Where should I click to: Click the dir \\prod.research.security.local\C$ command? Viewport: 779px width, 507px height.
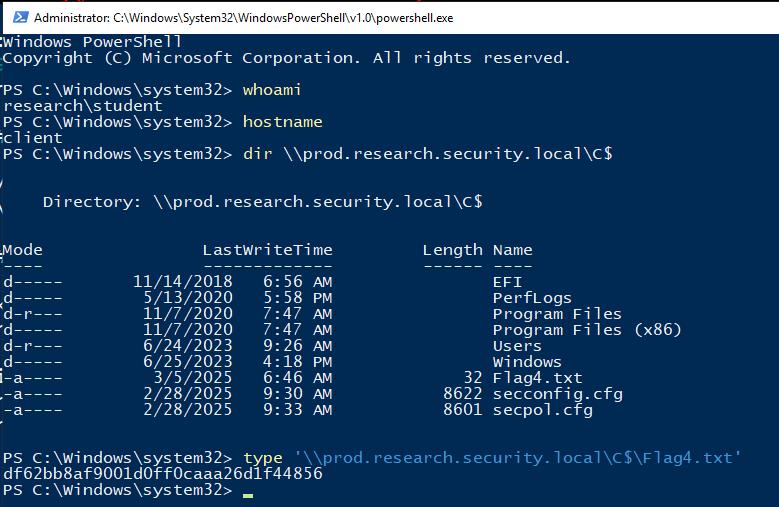428,154
